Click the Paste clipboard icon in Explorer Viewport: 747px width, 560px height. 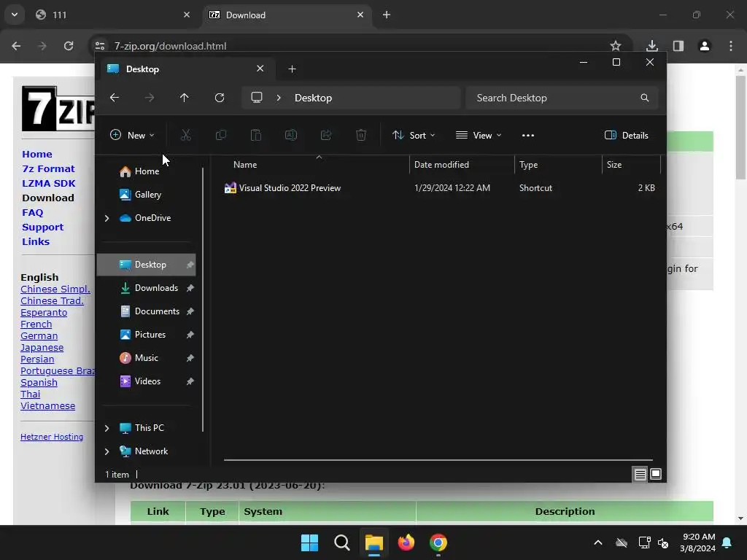[x=256, y=135]
